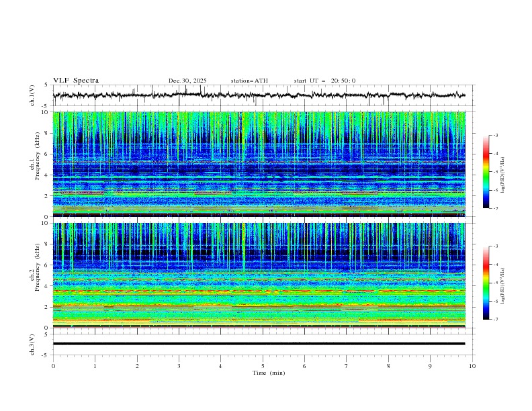Click the "ch.1(V)" axis label

coord(32,95)
